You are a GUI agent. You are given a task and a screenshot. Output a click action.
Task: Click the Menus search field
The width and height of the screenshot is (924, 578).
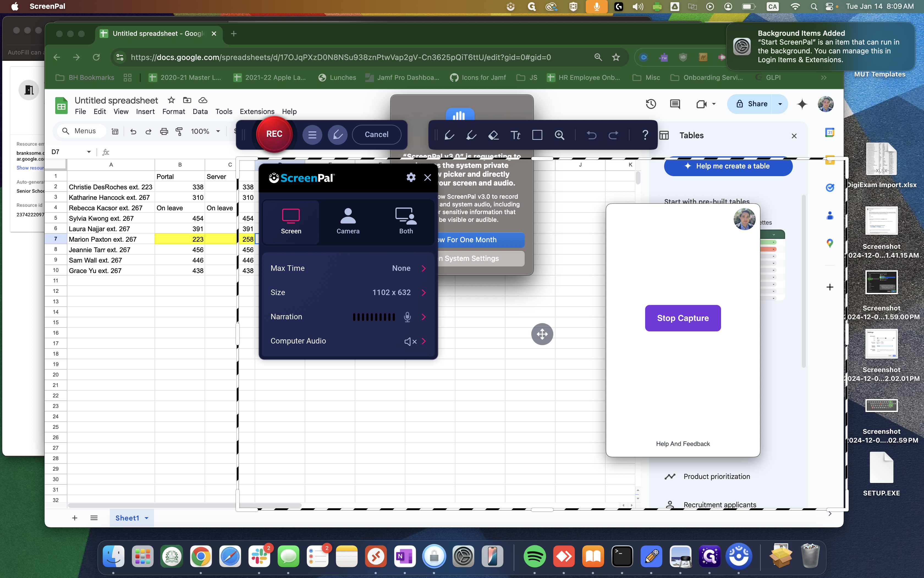(x=82, y=131)
